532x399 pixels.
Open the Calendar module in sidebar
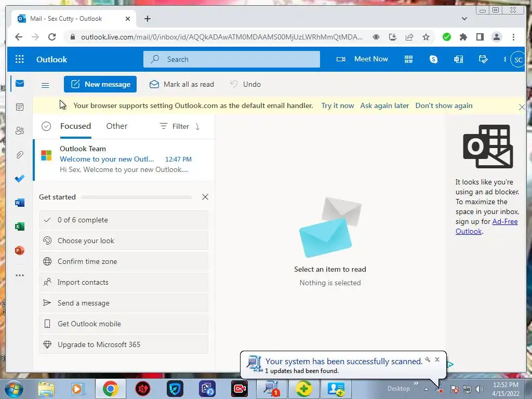tap(20, 107)
